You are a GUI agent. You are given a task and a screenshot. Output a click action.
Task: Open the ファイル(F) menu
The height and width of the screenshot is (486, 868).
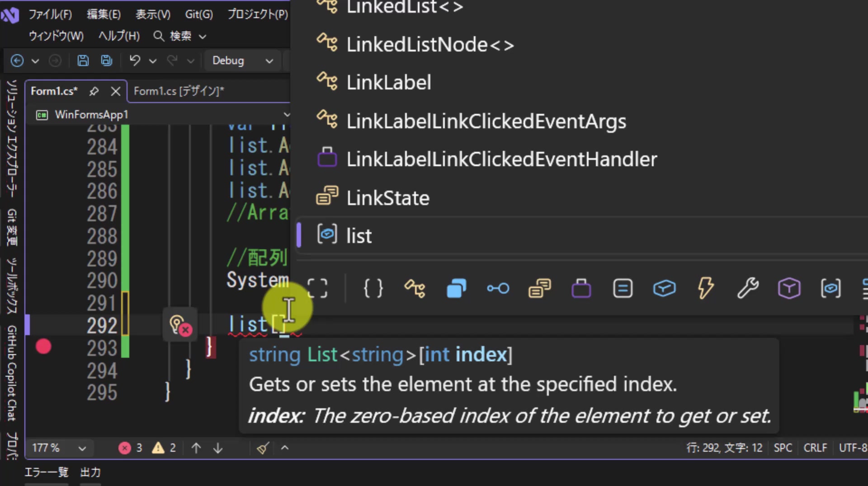pos(50,14)
